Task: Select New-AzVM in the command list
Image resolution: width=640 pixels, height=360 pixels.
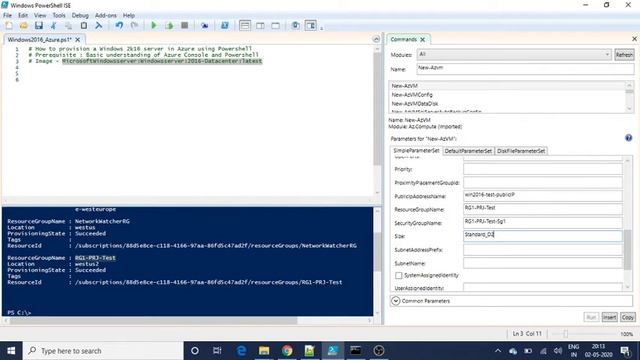Action: coord(507,86)
